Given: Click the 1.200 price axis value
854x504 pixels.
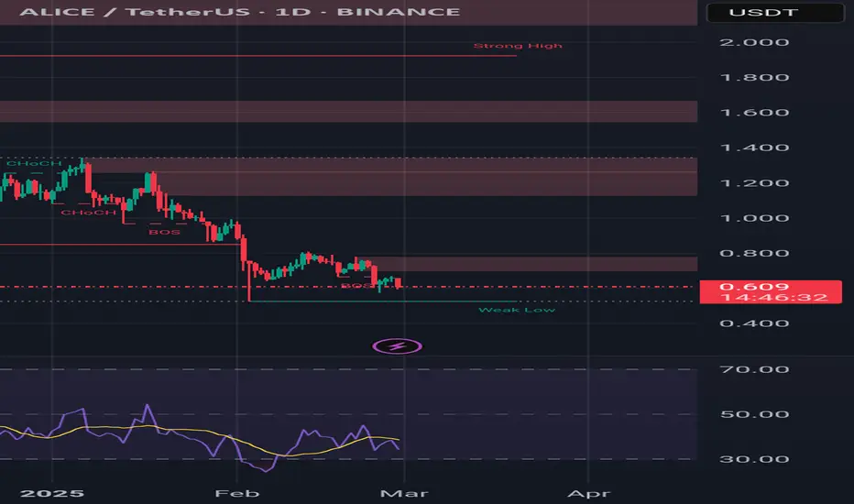Looking at the screenshot, I should [x=754, y=183].
